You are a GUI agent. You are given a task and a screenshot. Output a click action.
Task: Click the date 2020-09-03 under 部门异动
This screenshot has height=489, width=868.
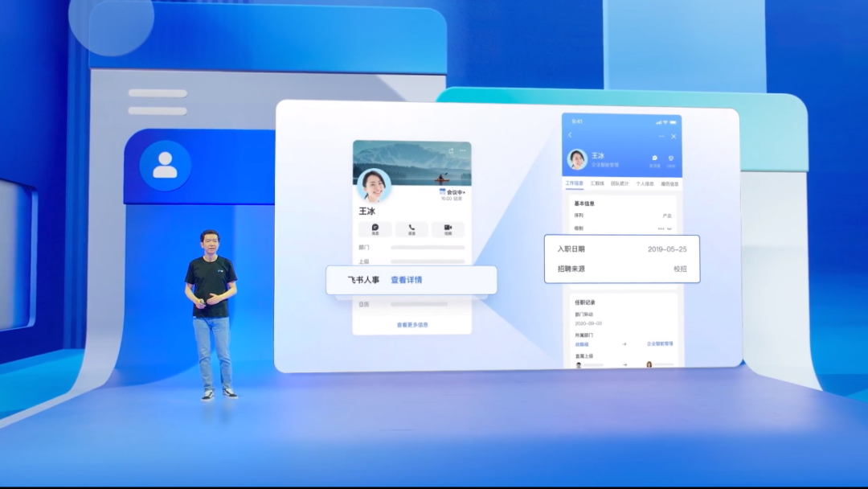point(588,323)
